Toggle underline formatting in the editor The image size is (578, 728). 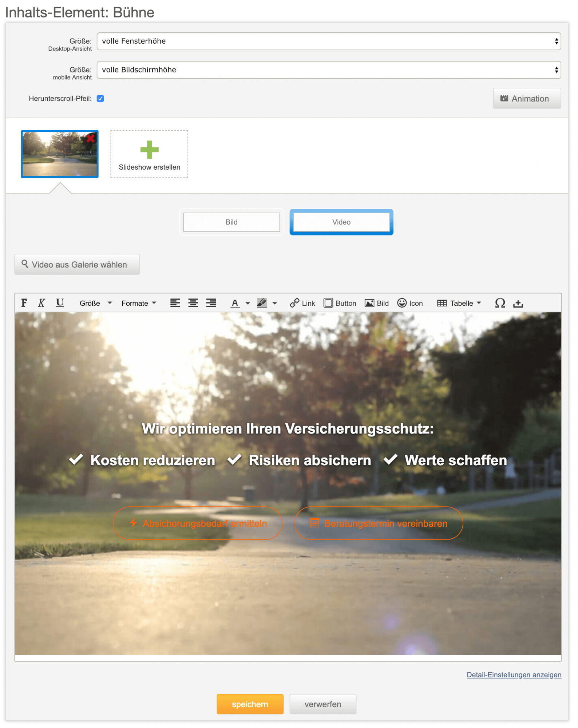tap(60, 303)
